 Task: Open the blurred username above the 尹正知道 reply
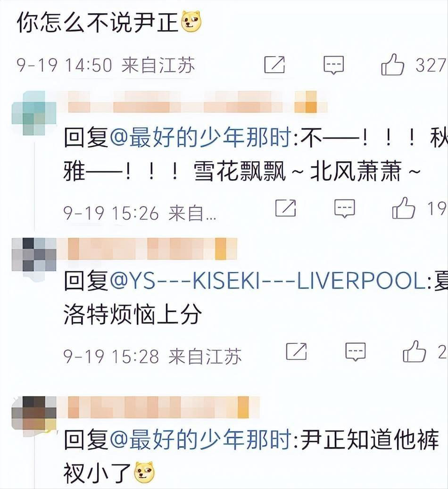tap(164, 407)
